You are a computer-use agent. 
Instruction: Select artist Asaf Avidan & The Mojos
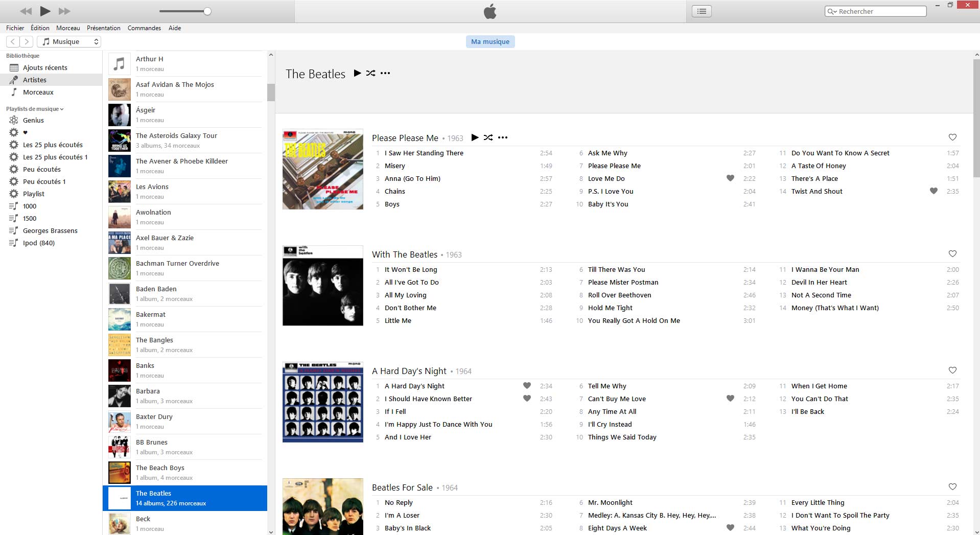tap(185, 89)
